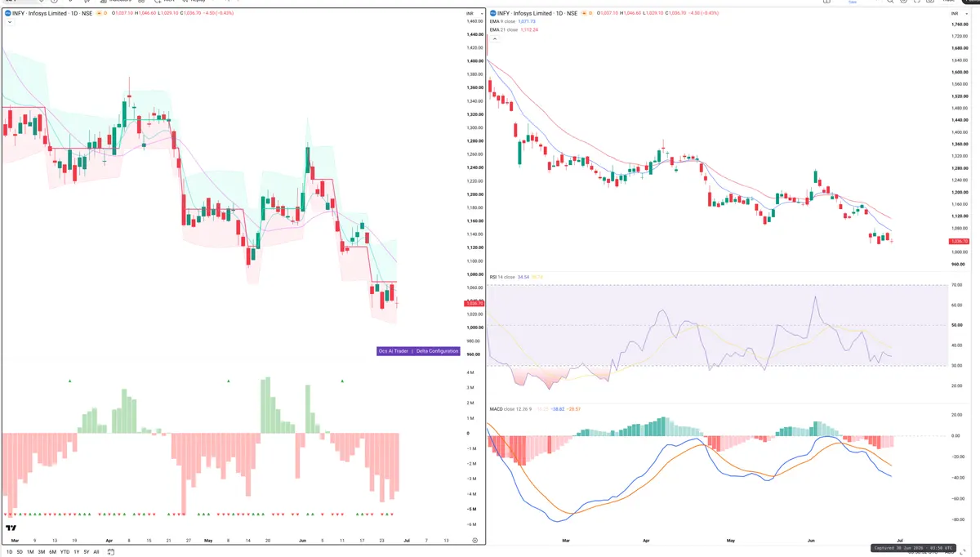Viewport: 980px width, 557px height.
Task: Open the left chart time axis settings gear
Action: tap(474, 540)
